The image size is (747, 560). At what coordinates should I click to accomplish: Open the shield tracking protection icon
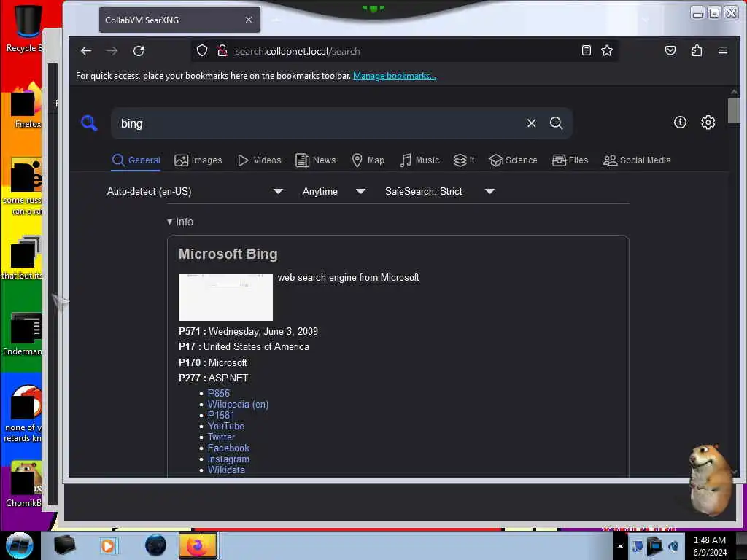(202, 51)
